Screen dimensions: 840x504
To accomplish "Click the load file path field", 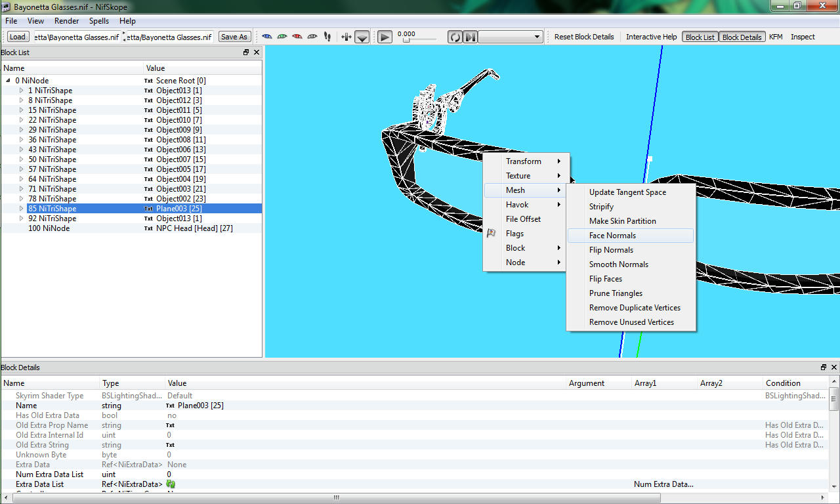I will [76, 37].
